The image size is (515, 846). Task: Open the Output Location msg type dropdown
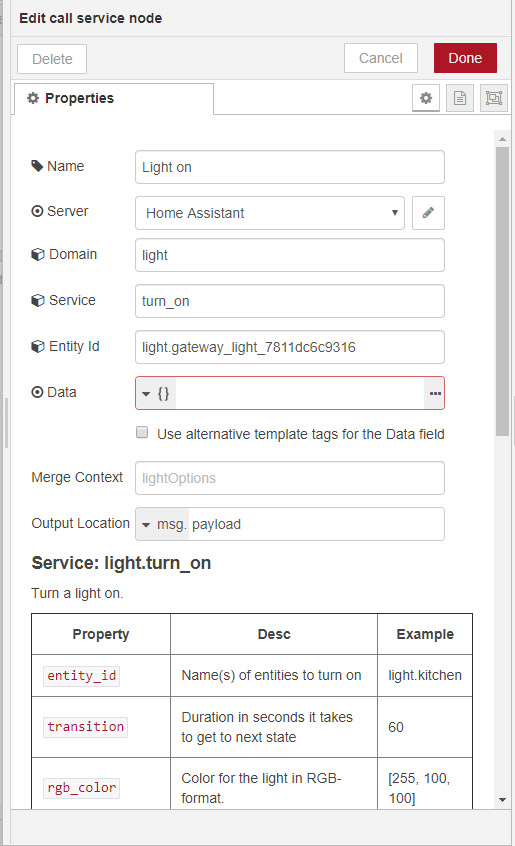point(162,524)
